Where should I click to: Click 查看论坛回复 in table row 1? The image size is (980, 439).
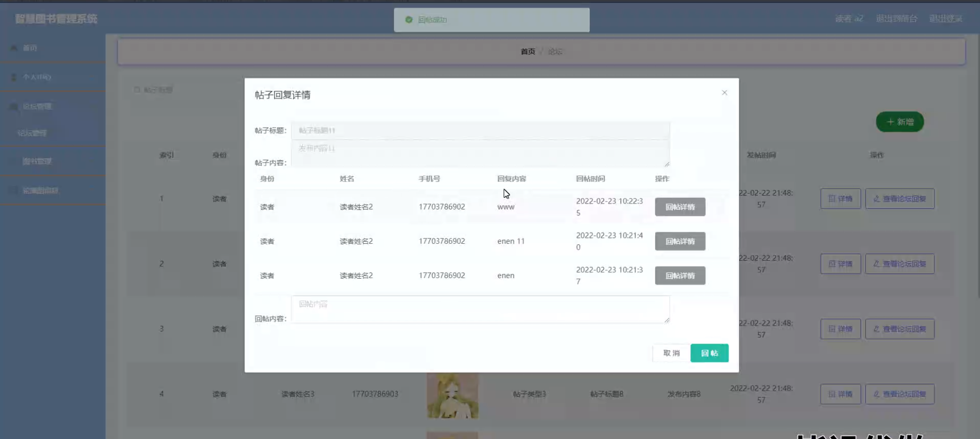[x=900, y=198]
